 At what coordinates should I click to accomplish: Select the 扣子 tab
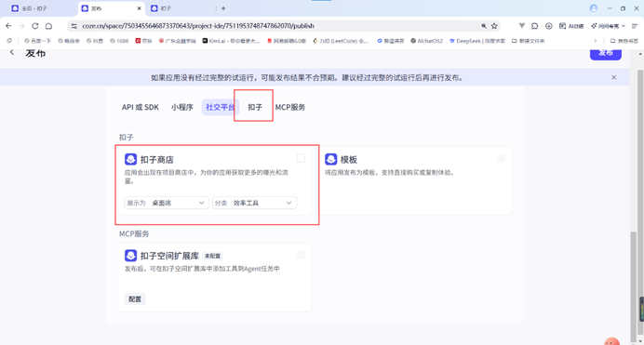(255, 107)
